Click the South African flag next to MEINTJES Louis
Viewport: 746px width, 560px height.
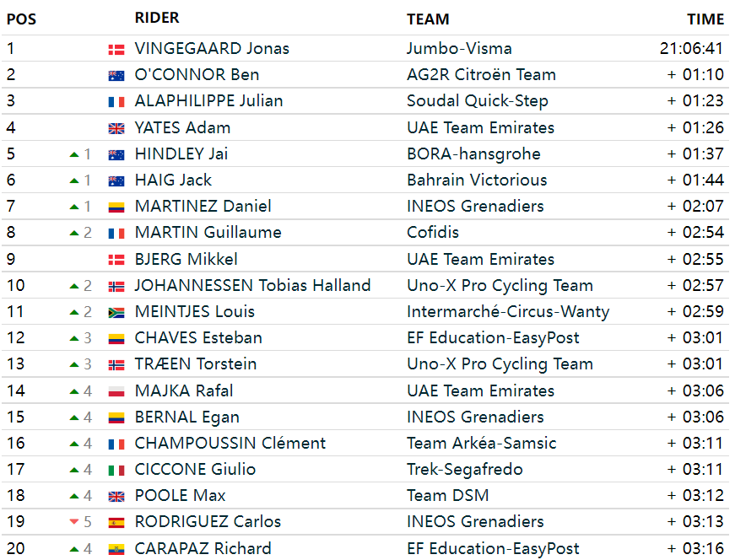[116, 313]
